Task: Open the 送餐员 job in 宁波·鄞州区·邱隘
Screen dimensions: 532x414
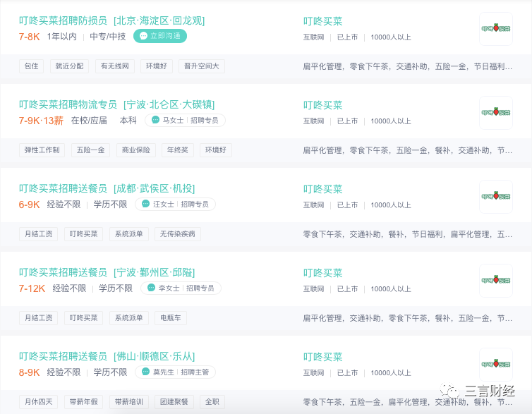Action: click(107, 272)
